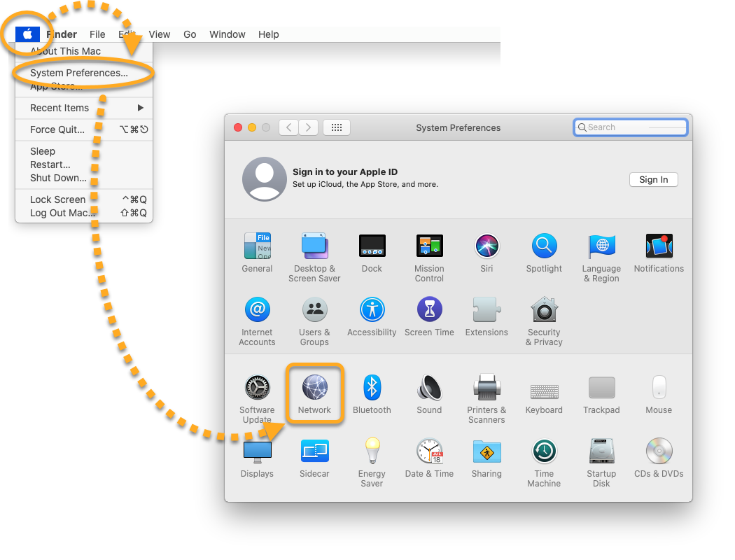
Task: Select Shut Down… in the Apple menu
Action: pyautogui.click(x=84, y=178)
